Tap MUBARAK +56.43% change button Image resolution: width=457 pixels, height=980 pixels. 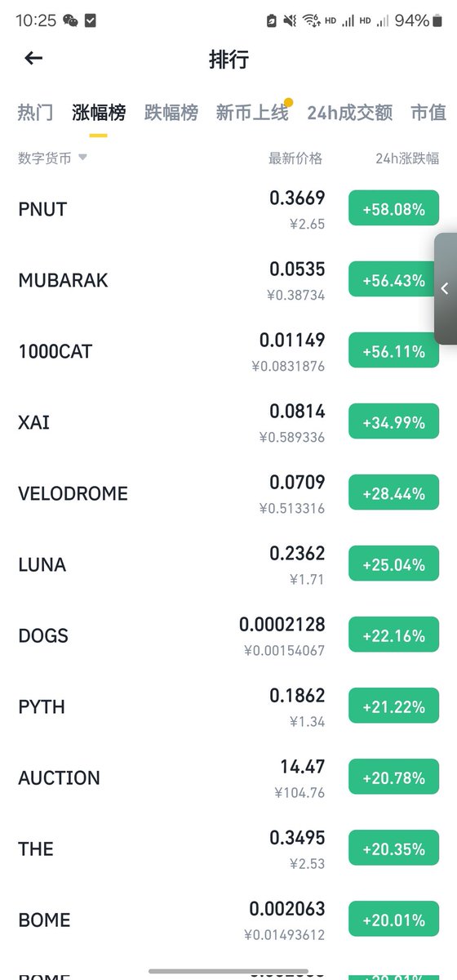tap(393, 279)
